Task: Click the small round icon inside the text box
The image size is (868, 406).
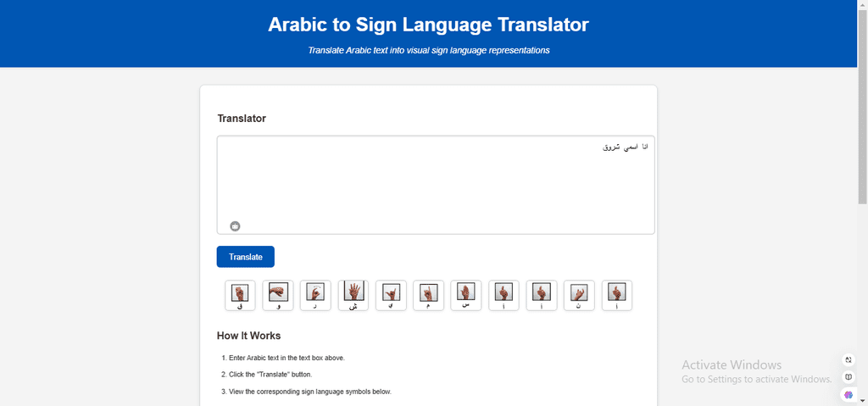Action: point(236,226)
